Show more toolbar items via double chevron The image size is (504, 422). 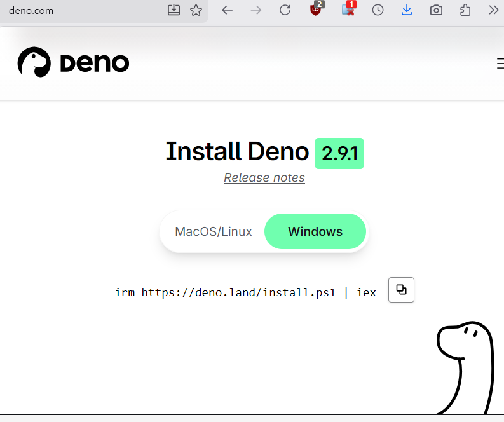click(x=493, y=10)
